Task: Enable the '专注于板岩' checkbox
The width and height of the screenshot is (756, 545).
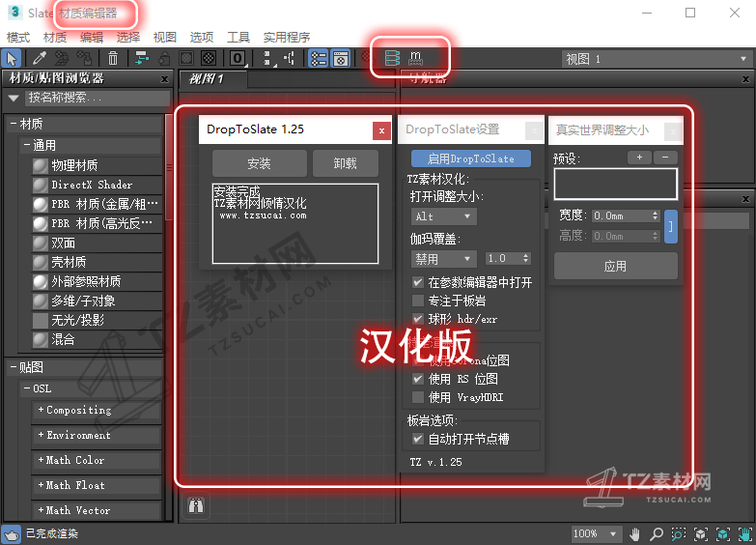Action: (418, 301)
